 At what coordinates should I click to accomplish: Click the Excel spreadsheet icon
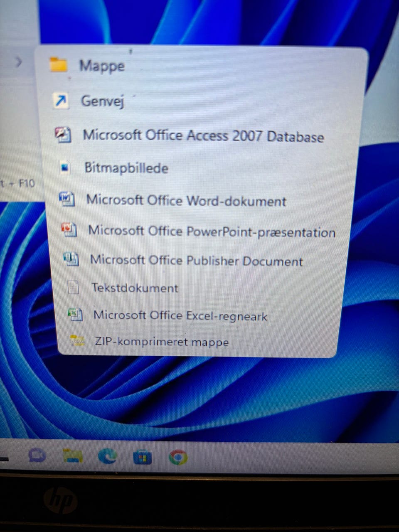pyautogui.click(x=76, y=314)
